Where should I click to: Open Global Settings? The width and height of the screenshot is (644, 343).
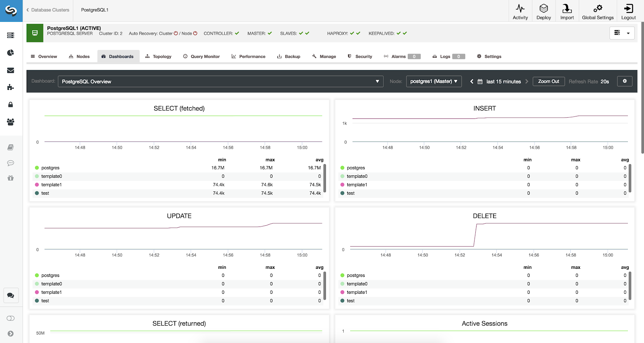[598, 11]
